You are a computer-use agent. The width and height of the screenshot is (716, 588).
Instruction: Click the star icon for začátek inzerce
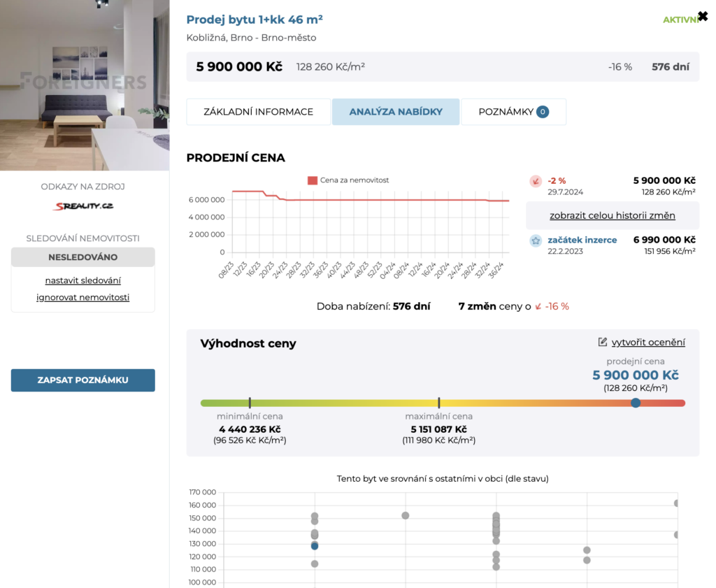click(536, 241)
